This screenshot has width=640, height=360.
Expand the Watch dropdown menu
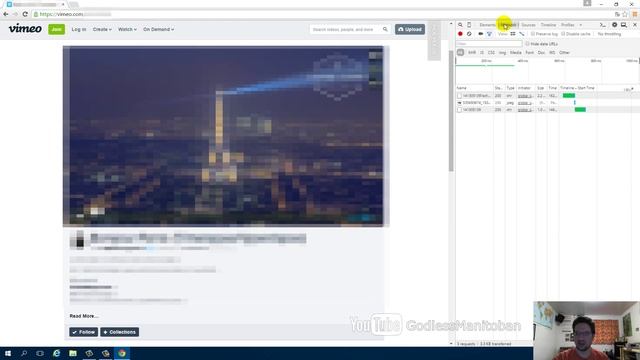(127, 29)
